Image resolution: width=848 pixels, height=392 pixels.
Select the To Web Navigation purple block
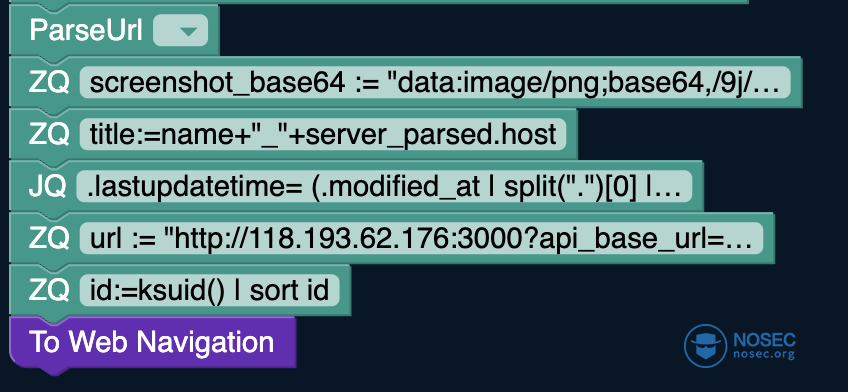[153, 342]
